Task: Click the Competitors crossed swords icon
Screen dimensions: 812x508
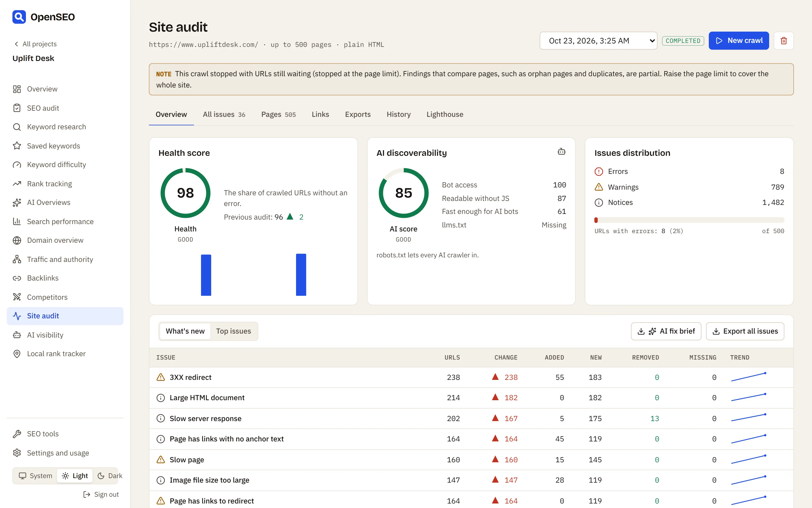Action: tap(17, 297)
